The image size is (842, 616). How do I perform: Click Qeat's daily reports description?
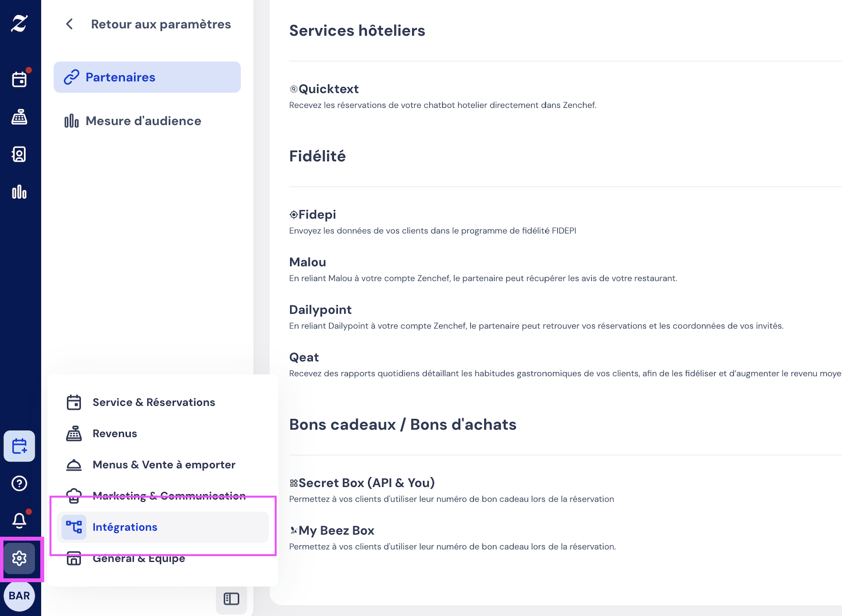pyautogui.click(x=565, y=373)
